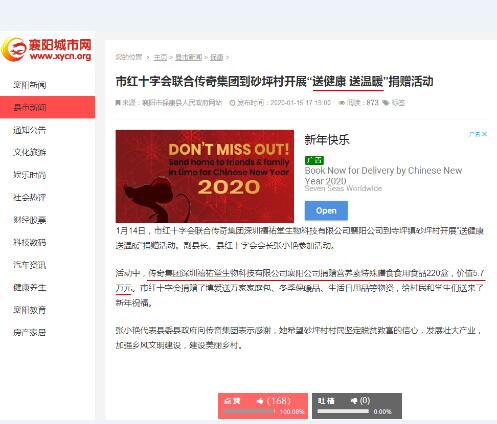
Task: Click the eye icon beside 阅读 count
Action: pyautogui.click(x=342, y=103)
